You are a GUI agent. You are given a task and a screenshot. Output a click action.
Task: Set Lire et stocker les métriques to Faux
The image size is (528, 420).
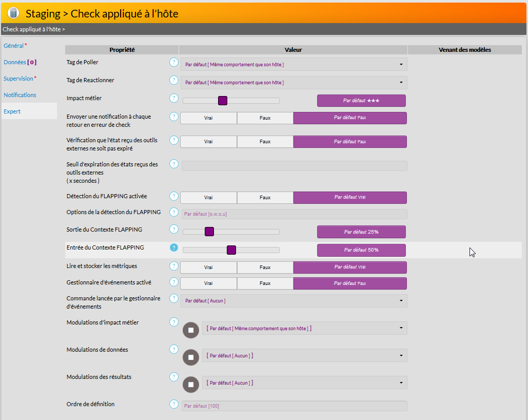(265, 268)
